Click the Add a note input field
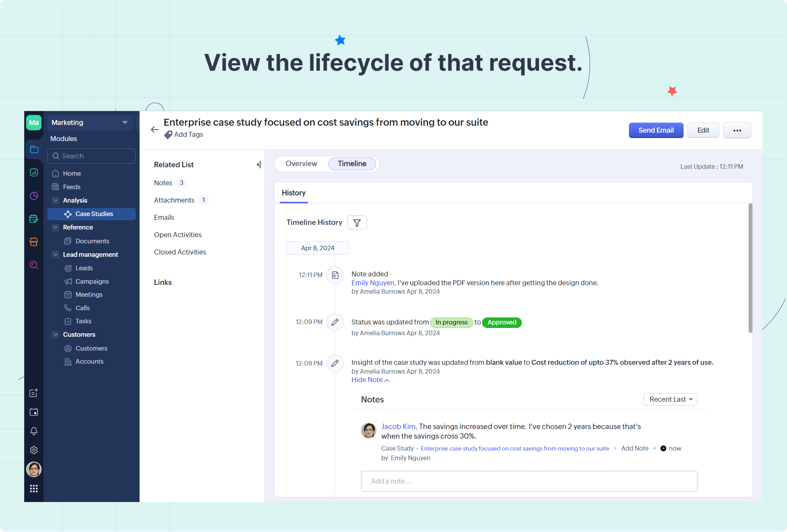 [x=529, y=481]
